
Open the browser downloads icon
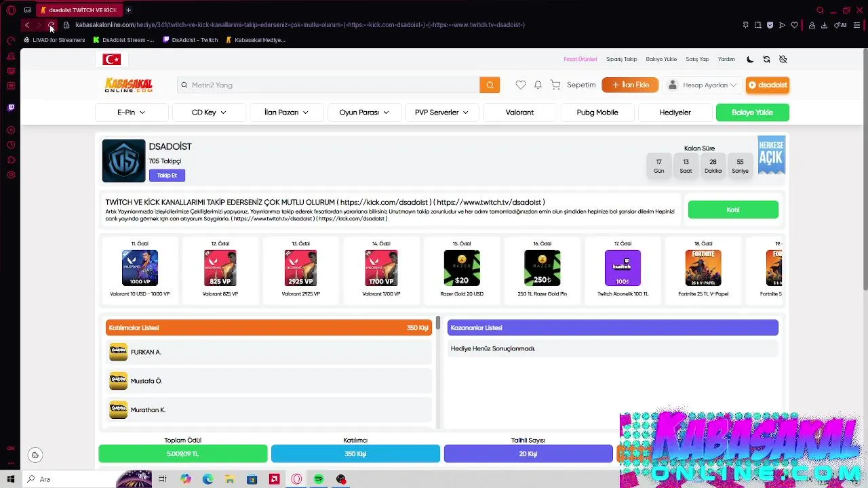tap(824, 25)
